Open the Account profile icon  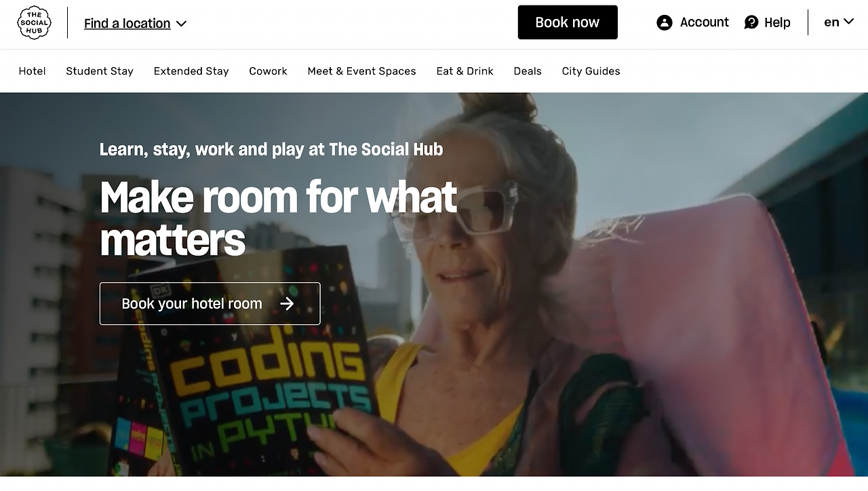665,22
